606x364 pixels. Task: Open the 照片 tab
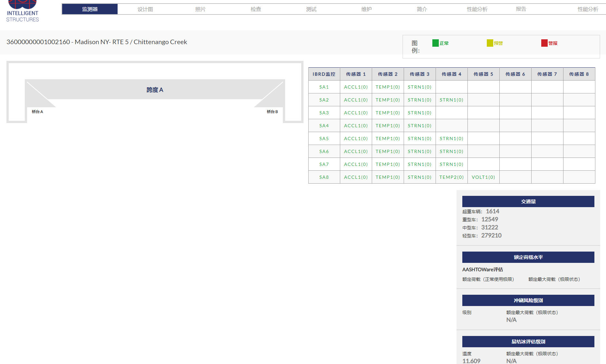pos(200,9)
